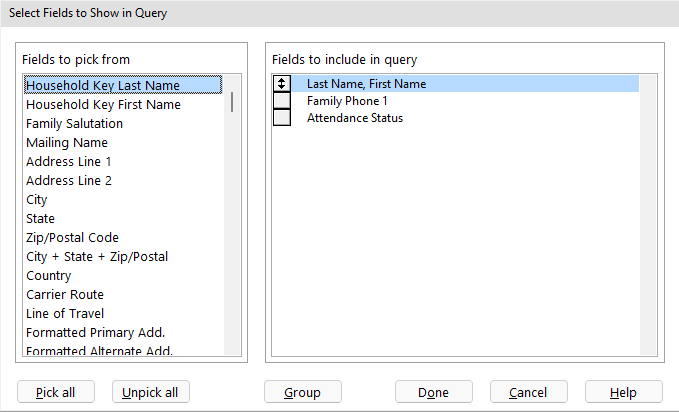This screenshot has height=412, width=679.
Task: Click the Group button
Action: coord(303,392)
